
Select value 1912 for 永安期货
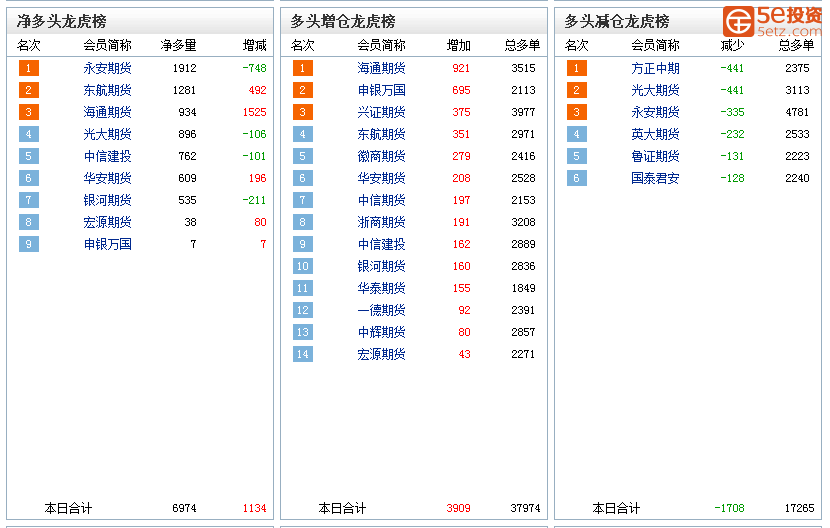185,68
